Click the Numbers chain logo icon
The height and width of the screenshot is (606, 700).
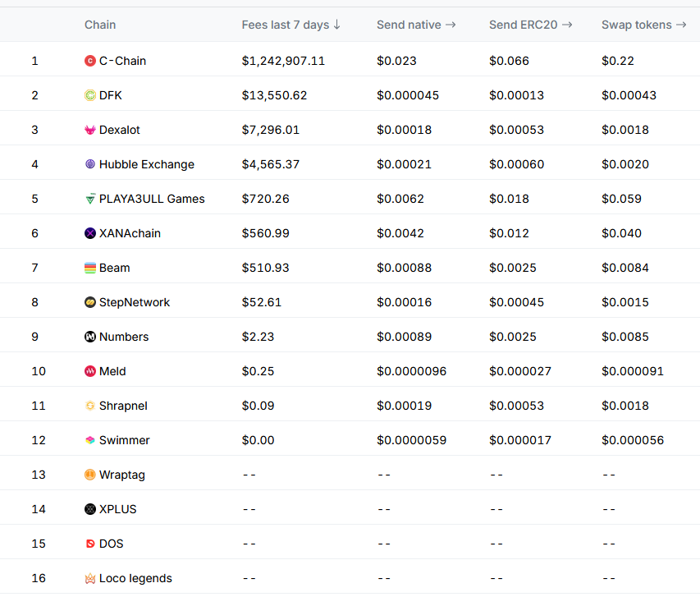point(90,337)
